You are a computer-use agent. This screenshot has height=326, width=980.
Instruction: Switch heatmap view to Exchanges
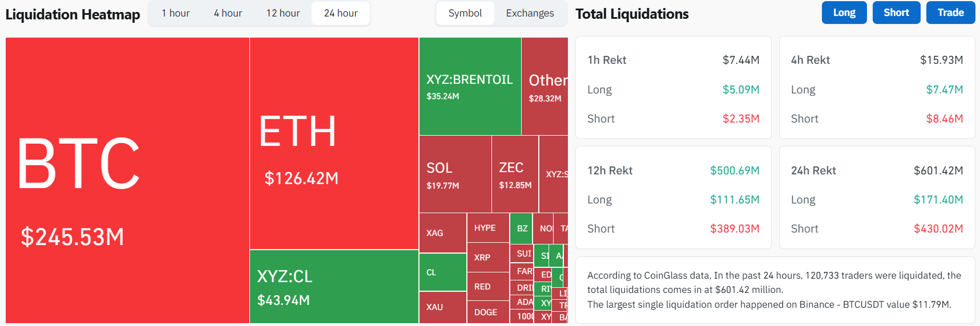[x=530, y=13]
